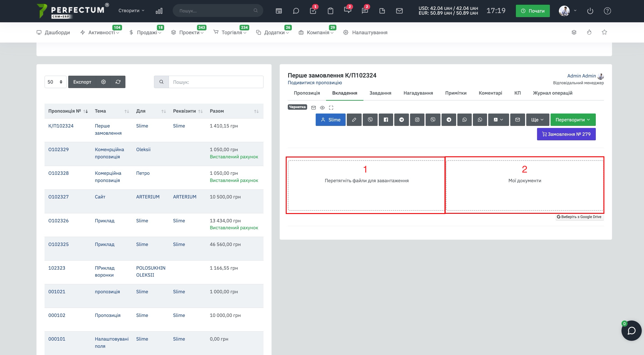Open the flame icon in navigation bar
Viewport: 644px width, 355px height.
(x=589, y=32)
